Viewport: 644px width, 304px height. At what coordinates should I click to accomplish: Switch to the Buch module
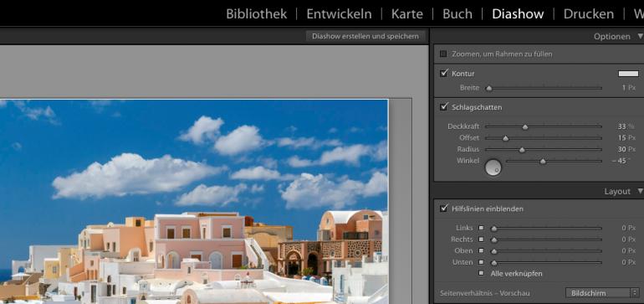point(457,14)
